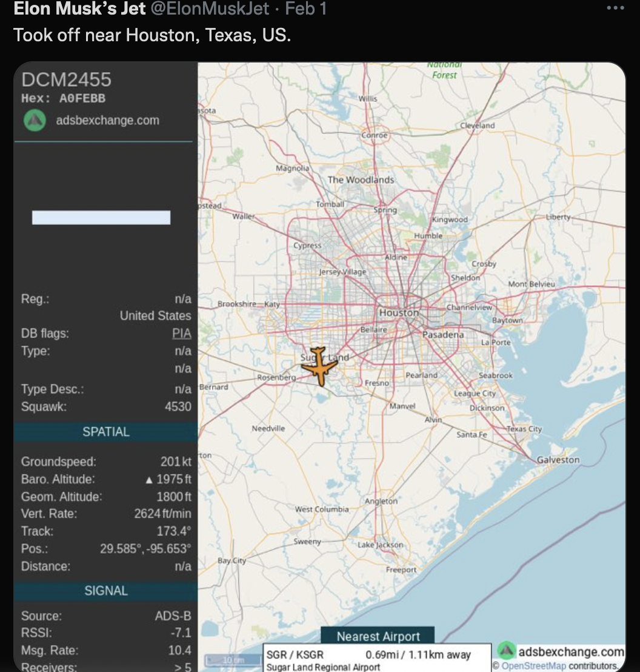Open the Feb 1 tweet timestamp
The width and height of the screenshot is (640, 672).
click(x=306, y=9)
